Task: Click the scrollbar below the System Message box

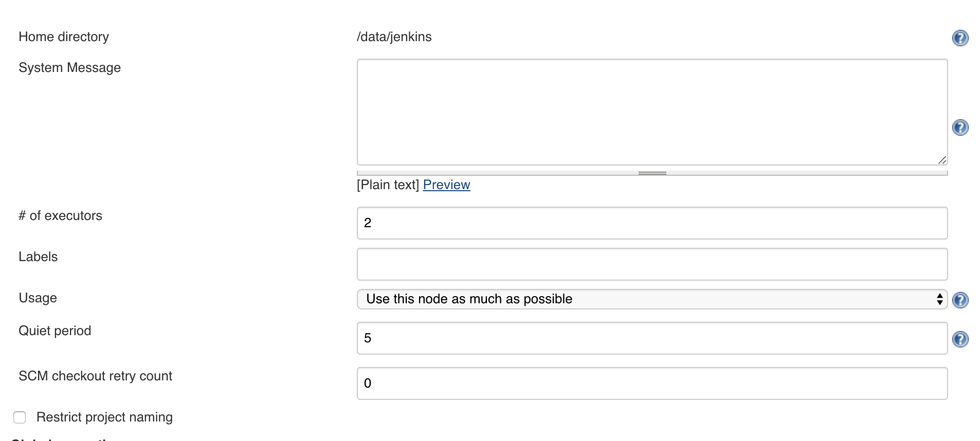Action: (652, 173)
